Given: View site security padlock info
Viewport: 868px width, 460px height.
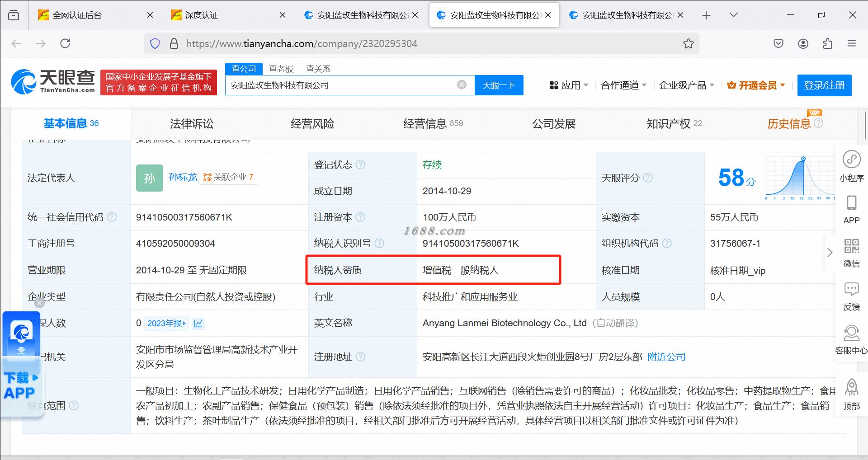Looking at the screenshot, I should pyautogui.click(x=174, y=43).
